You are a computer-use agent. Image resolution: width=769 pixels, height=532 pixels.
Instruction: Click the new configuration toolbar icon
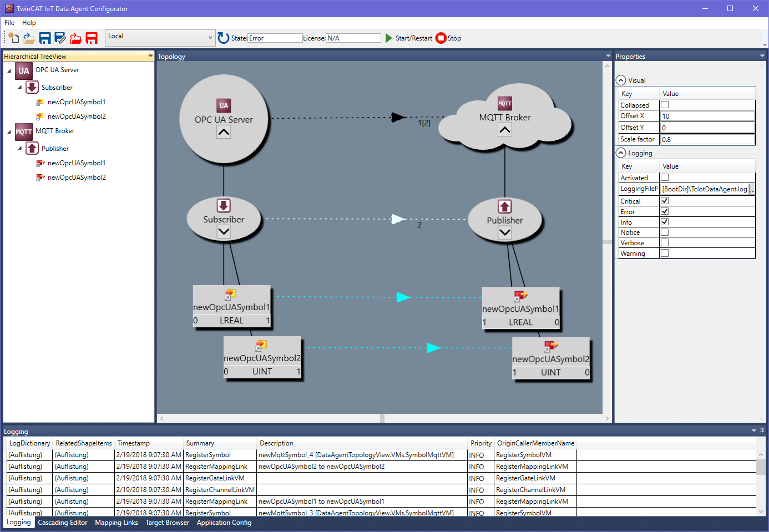[x=13, y=38]
